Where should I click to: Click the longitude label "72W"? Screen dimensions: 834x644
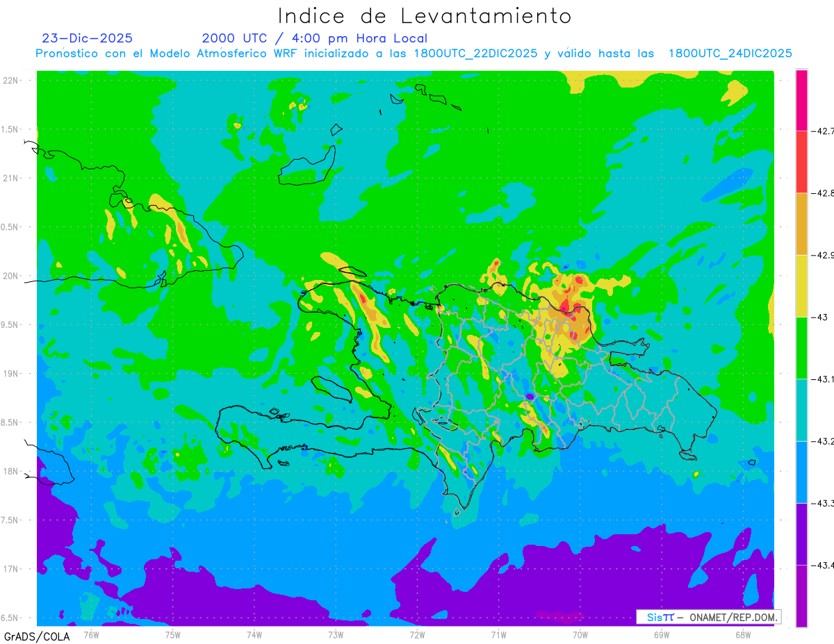click(x=417, y=635)
